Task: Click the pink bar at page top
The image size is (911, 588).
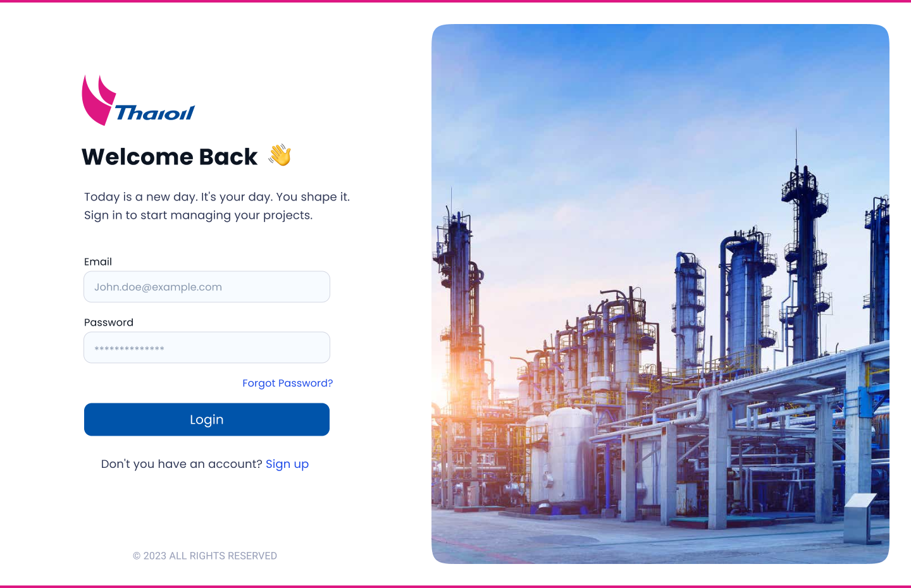Action: [x=455, y=1]
